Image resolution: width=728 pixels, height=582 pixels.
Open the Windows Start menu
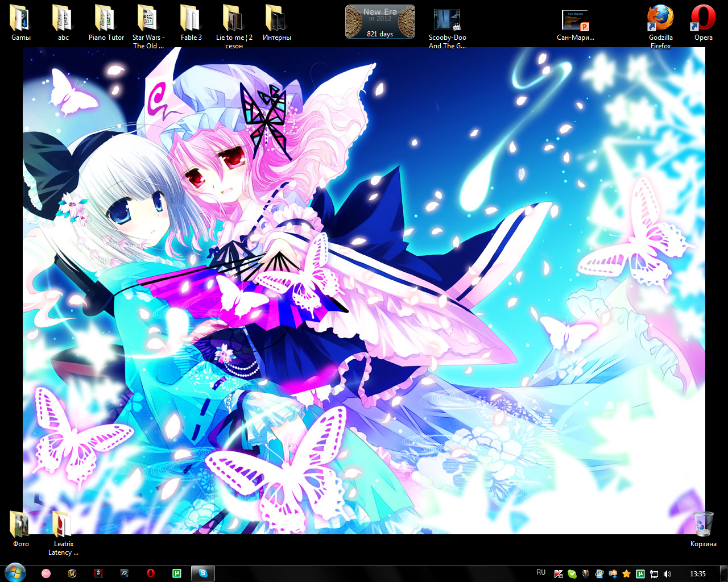pyautogui.click(x=15, y=573)
